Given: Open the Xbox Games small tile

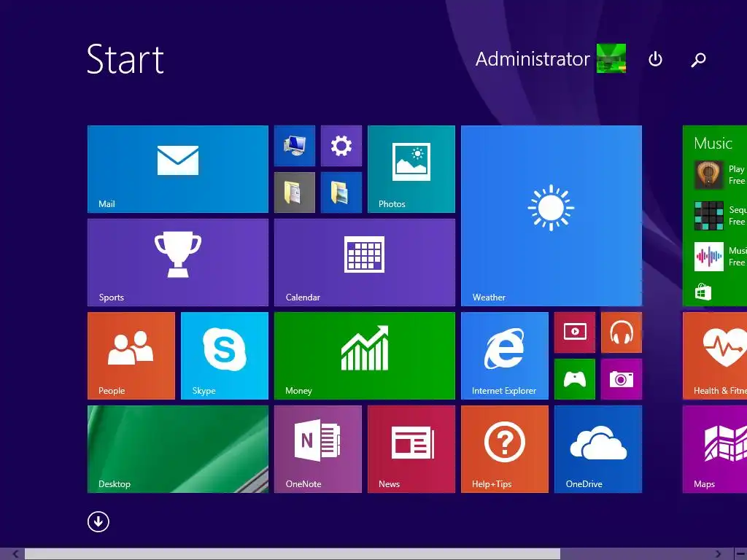Looking at the screenshot, I should (x=575, y=379).
